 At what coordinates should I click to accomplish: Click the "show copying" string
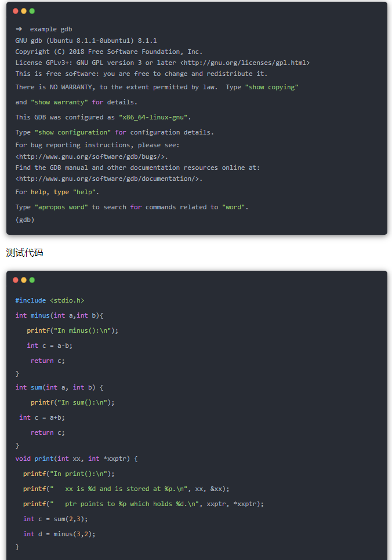(271, 87)
